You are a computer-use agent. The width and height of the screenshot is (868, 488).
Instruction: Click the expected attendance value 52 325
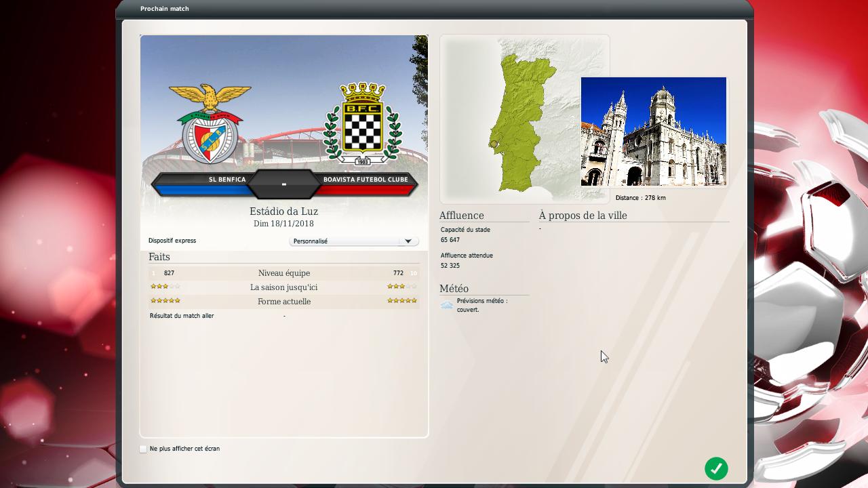point(450,266)
